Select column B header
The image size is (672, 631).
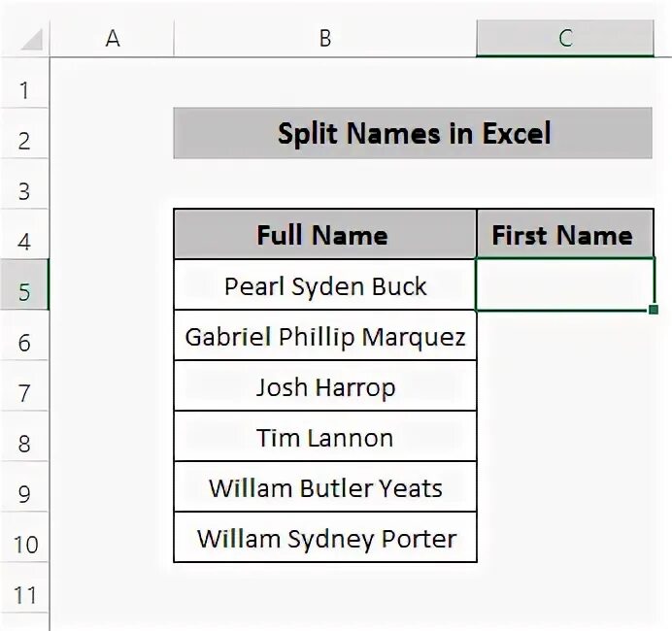click(325, 39)
